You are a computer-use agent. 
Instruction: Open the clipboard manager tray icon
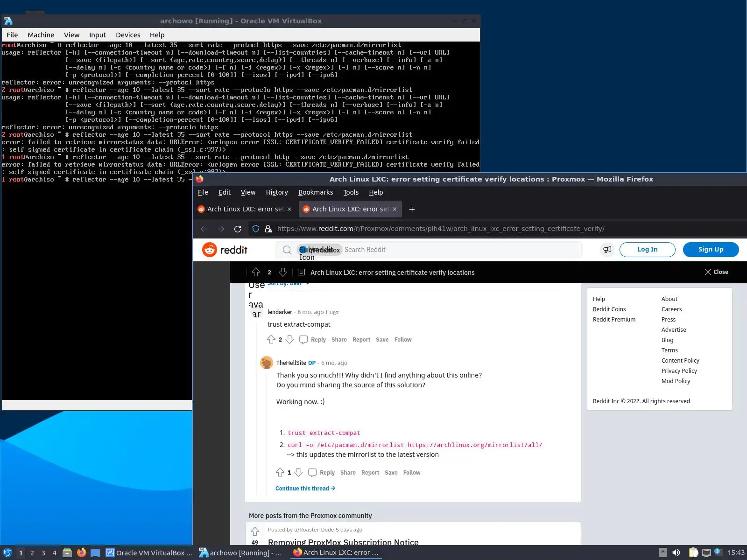tap(693, 553)
